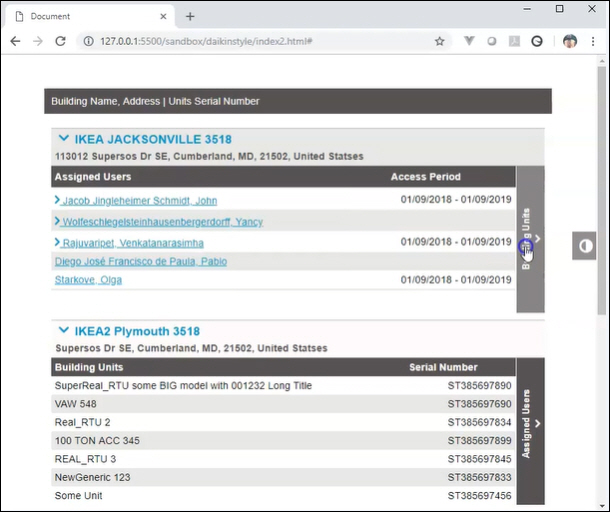The width and height of the screenshot is (610, 512).
Task: Select the Document browser tab
Action: (89, 16)
